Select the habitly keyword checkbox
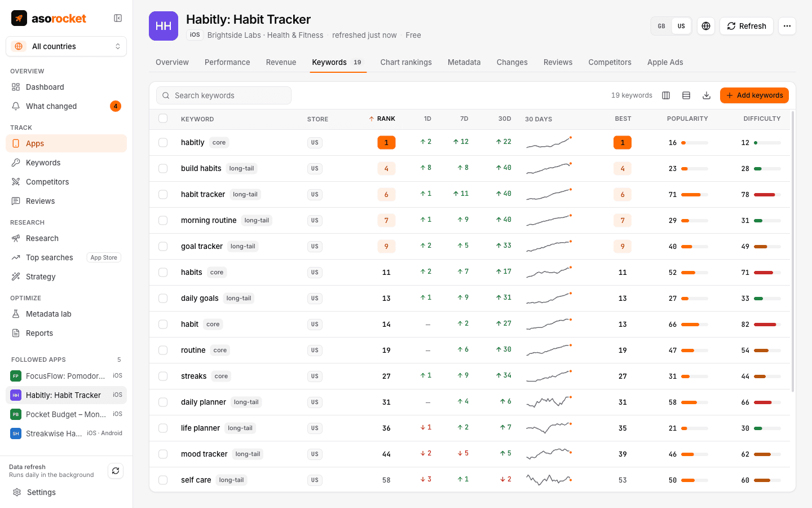This screenshot has height=508, width=812. 163,143
